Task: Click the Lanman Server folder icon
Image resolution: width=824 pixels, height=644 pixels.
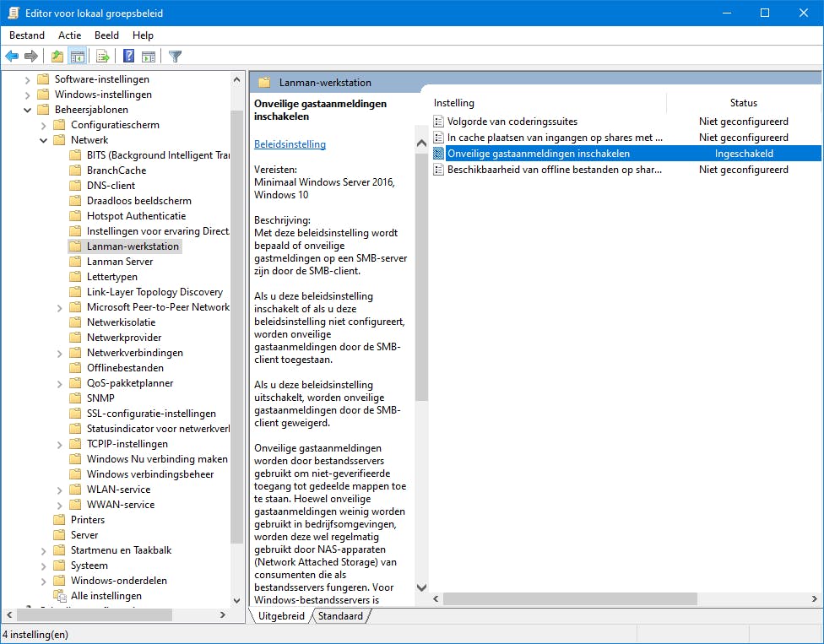Action: click(x=76, y=262)
